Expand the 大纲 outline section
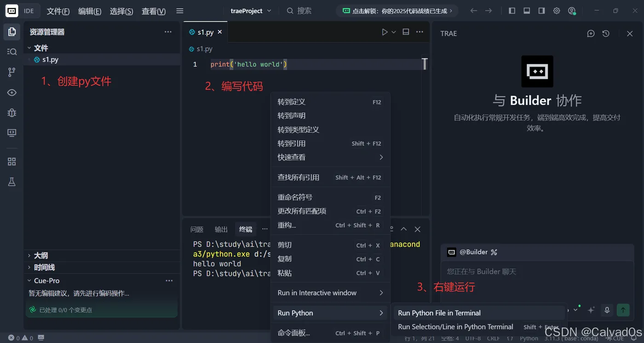 (x=29, y=256)
